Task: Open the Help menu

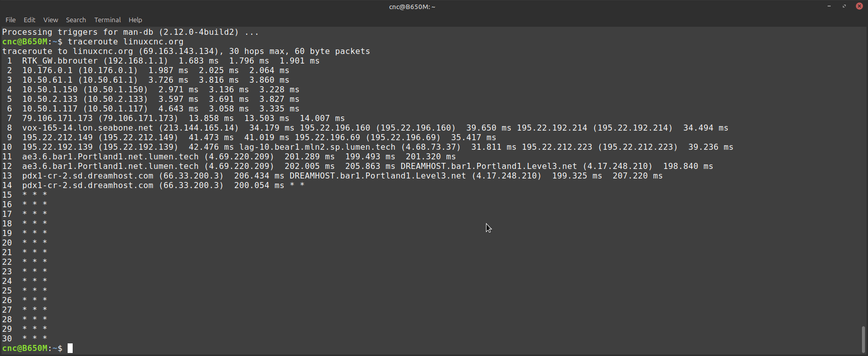Action: coord(135,20)
